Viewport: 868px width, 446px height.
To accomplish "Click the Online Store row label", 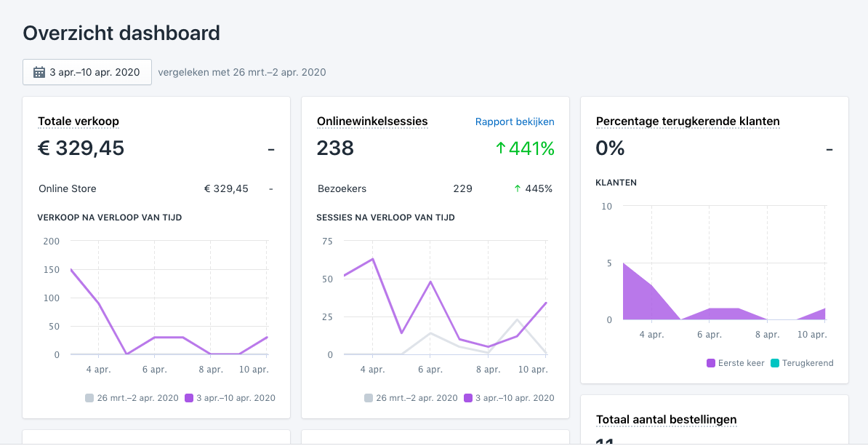I will coord(68,189).
